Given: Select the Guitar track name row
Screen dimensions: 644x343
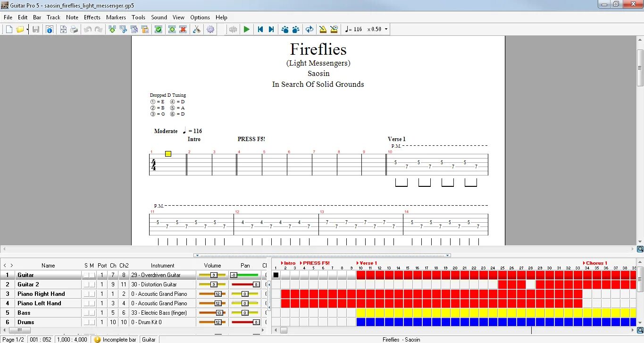Looking at the screenshot, I should click(x=48, y=275).
